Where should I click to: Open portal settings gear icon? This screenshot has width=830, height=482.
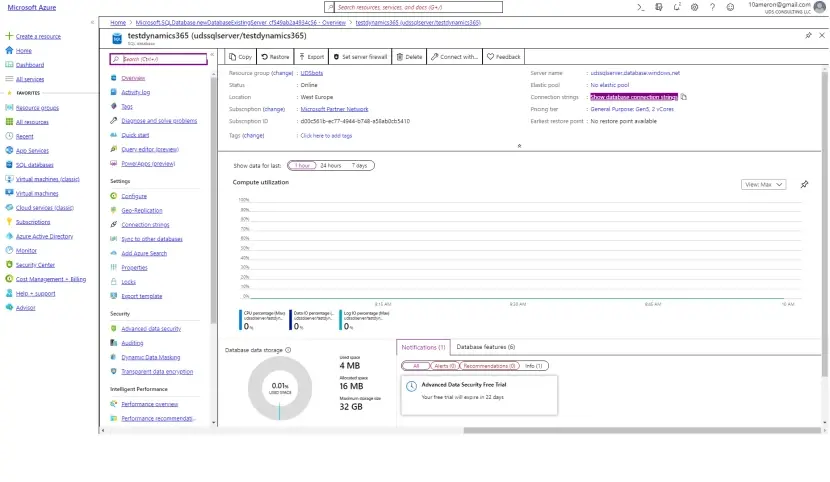tap(694, 7)
